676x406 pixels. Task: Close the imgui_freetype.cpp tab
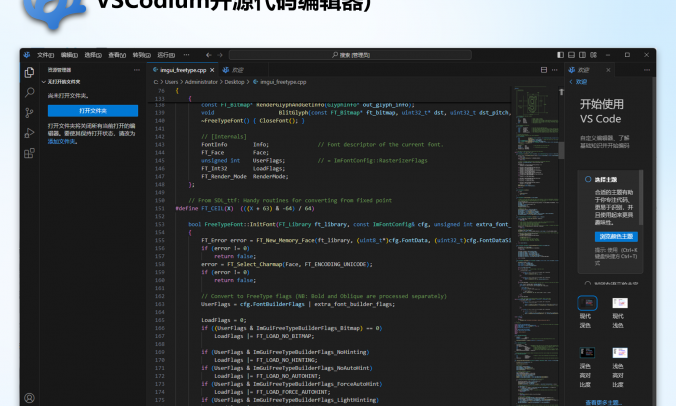[x=212, y=70]
